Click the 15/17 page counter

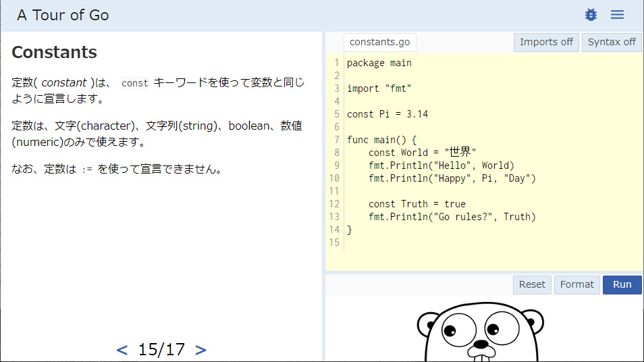coord(161,350)
